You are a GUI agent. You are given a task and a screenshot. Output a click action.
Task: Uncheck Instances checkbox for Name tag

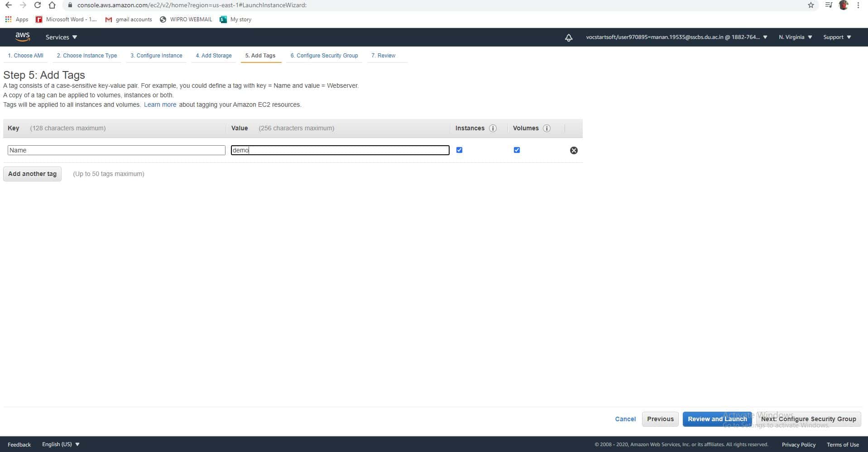(459, 150)
